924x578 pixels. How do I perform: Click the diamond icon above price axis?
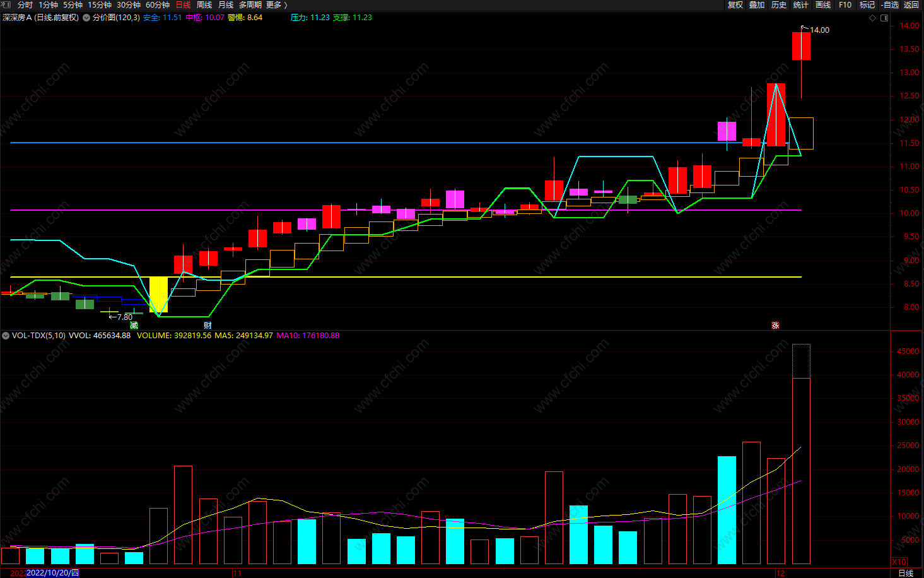pyautogui.click(x=873, y=18)
